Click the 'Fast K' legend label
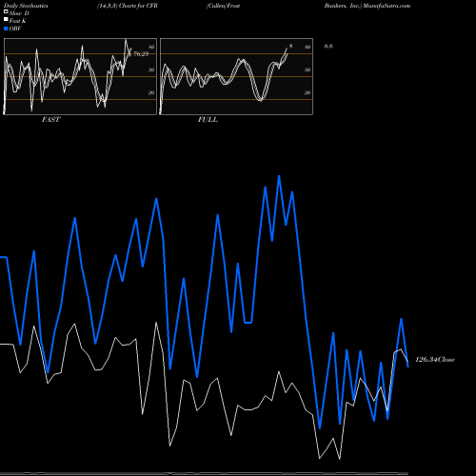Image resolution: width=476 pixels, height=476 pixels. tap(18, 21)
